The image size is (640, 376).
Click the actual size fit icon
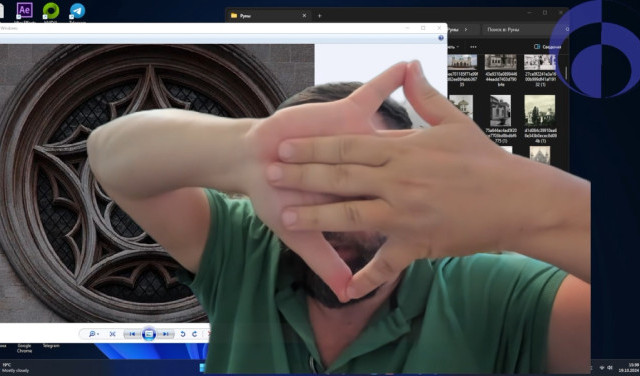[x=112, y=334]
